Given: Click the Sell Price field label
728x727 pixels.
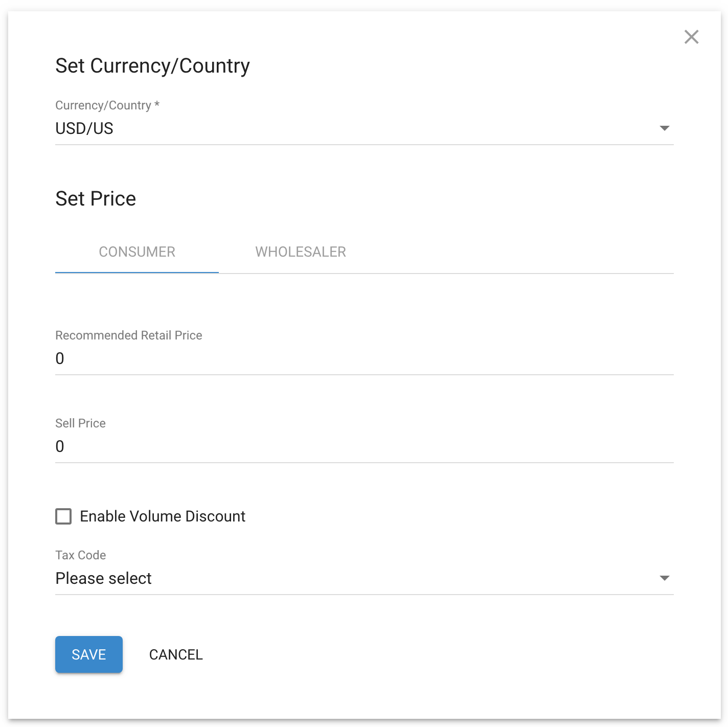Looking at the screenshot, I should pyautogui.click(x=80, y=423).
